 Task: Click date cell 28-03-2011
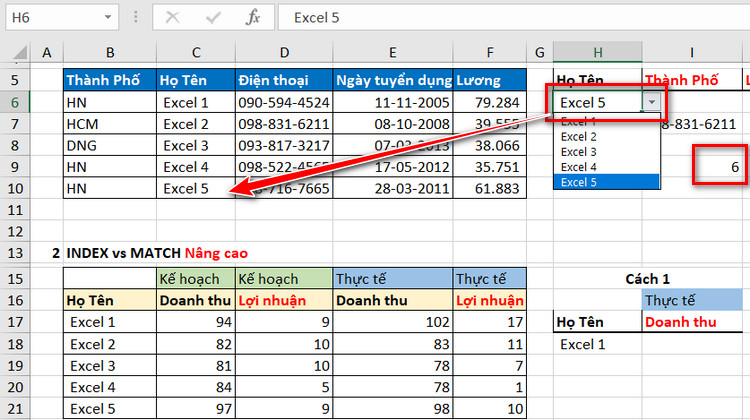coord(393,188)
